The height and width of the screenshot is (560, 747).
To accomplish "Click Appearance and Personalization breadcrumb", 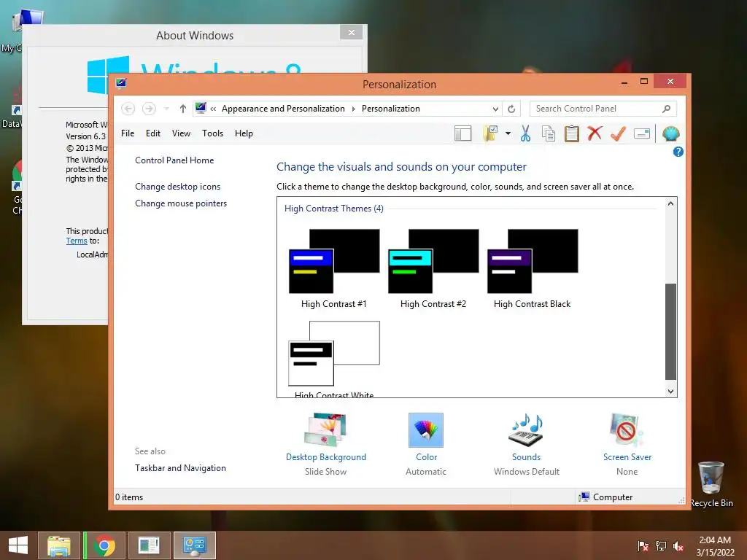I will [283, 109].
